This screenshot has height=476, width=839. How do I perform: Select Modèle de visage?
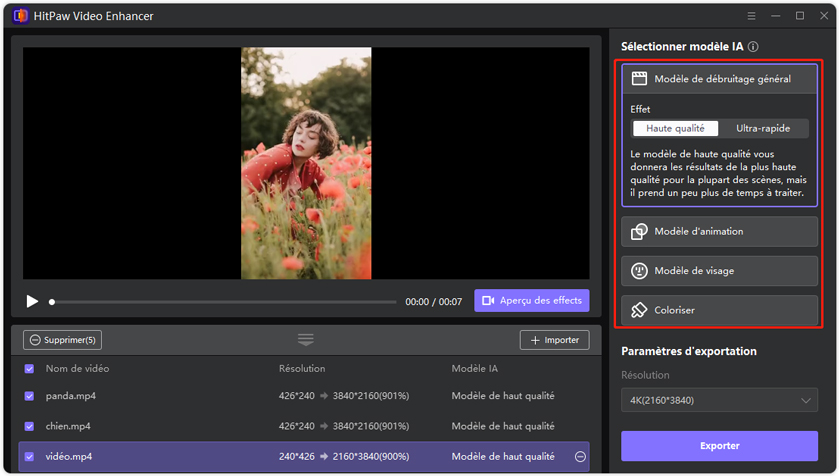coord(720,271)
